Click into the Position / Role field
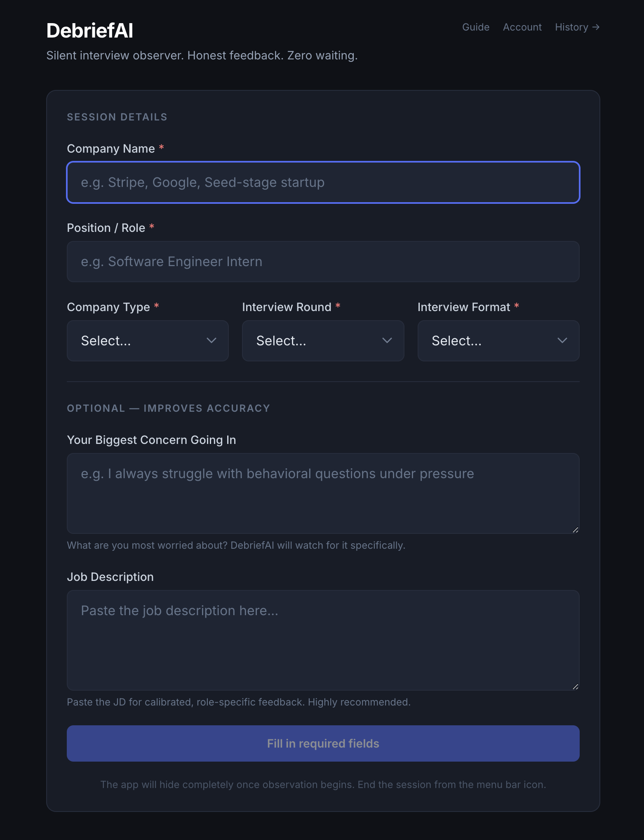The image size is (644, 840). pos(323,262)
